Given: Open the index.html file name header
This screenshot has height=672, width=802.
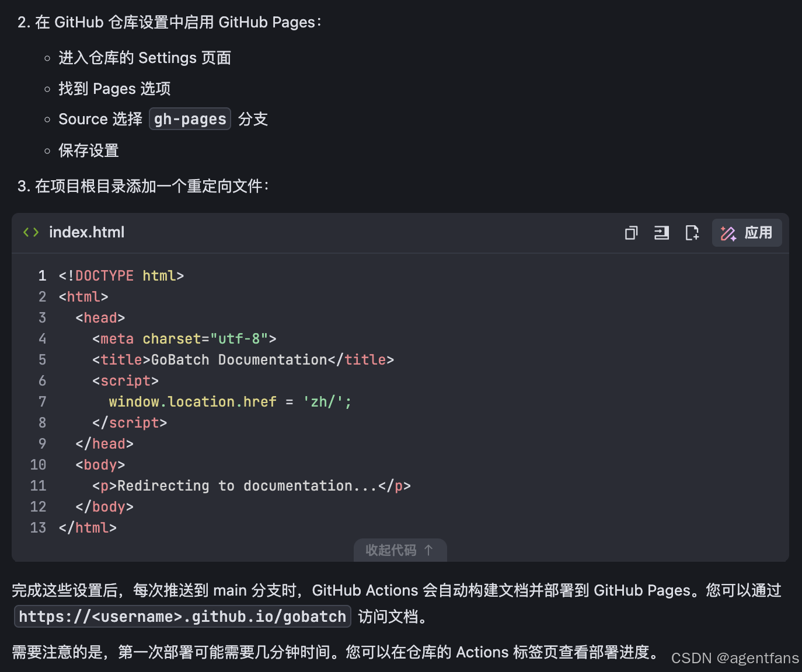Looking at the screenshot, I should tap(86, 232).
